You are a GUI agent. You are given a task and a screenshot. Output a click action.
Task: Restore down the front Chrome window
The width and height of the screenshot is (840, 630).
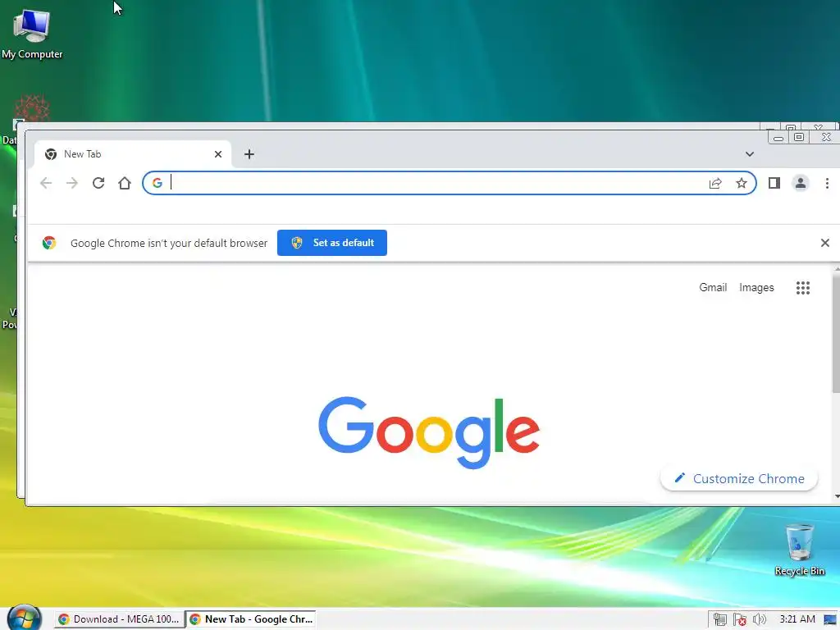[799, 138]
